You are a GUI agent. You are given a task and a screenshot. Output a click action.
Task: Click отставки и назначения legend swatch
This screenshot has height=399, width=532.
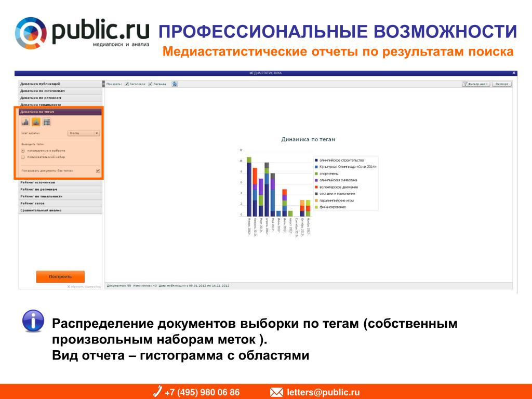[316, 194]
